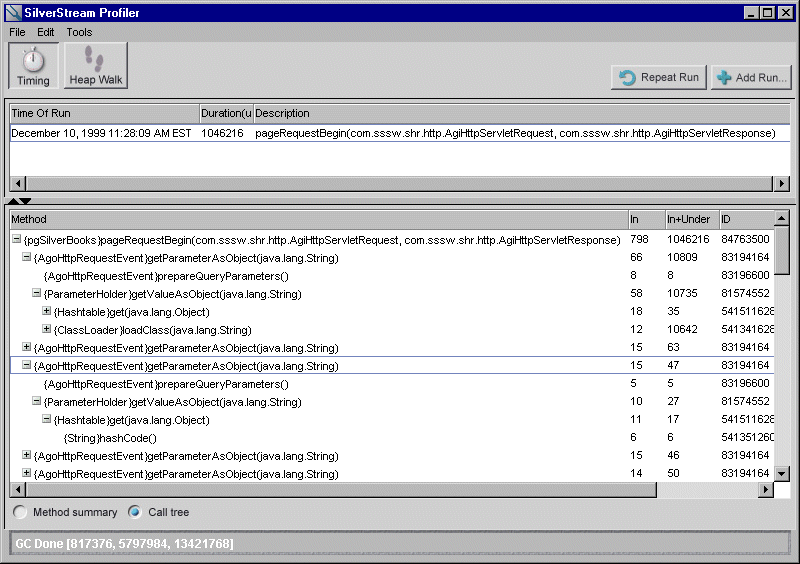Click the ID value 84763500
Screen dimensions: 800x564
745,239
